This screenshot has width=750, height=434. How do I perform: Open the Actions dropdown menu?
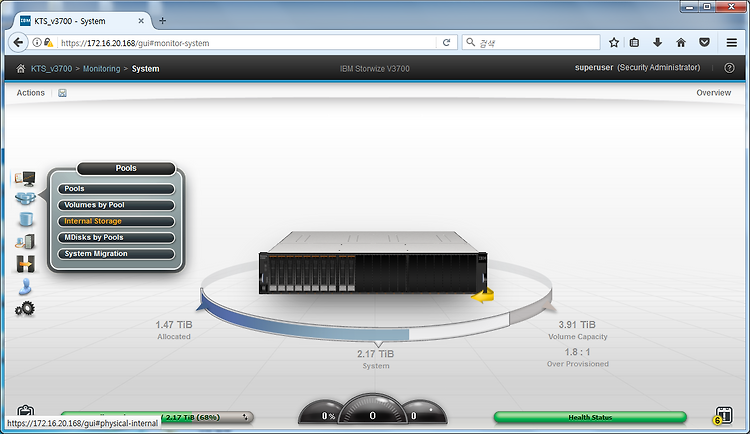click(x=31, y=93)
